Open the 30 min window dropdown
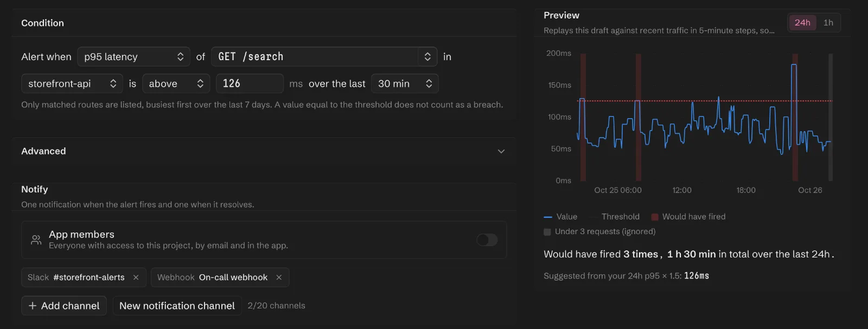The image size is (868, 329). pyautogui.click(x=405, y=83)
